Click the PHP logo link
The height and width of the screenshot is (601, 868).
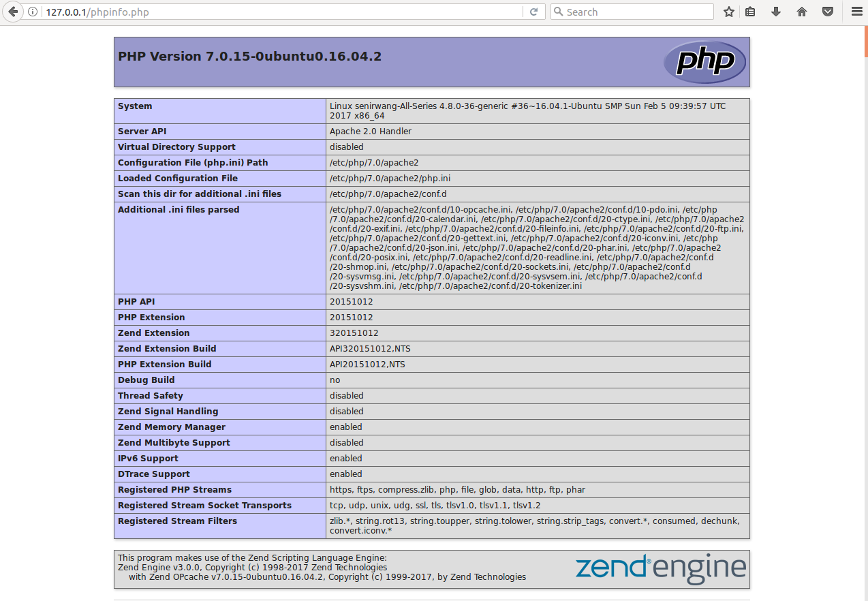[704, 62]
